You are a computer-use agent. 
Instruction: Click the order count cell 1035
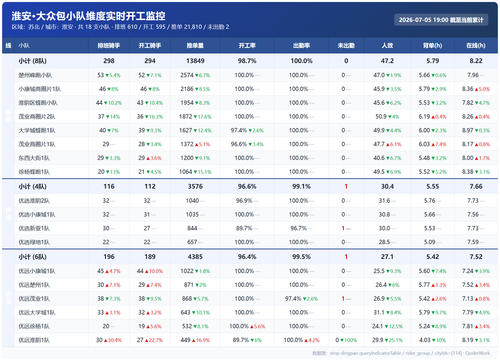point(192,215)
